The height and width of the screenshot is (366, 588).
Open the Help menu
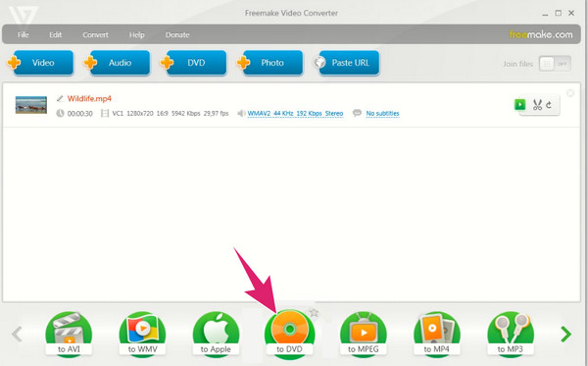click(x=136, y=34)
